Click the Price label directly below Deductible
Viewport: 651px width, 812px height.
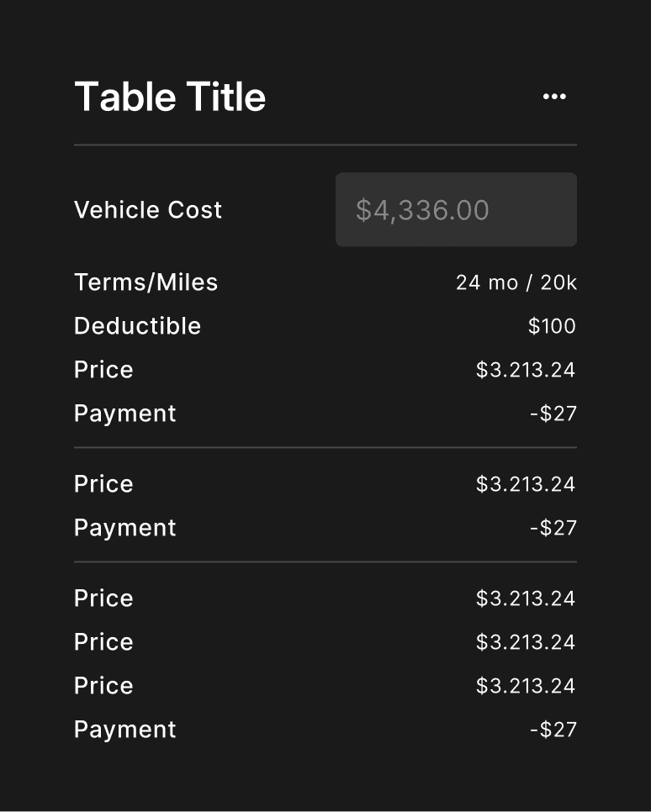(x=103, y=370)
